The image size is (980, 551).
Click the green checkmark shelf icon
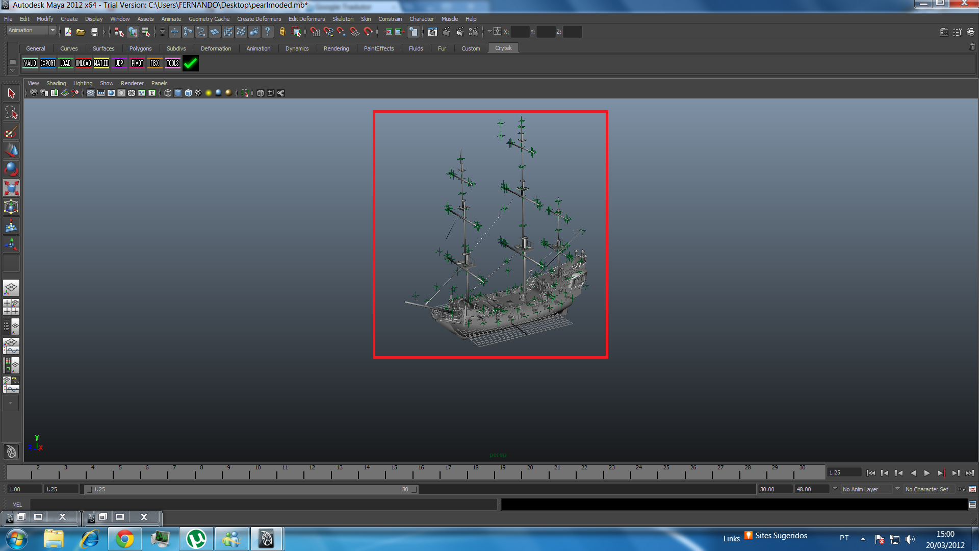pyautogui.click(x=191, y=63)
